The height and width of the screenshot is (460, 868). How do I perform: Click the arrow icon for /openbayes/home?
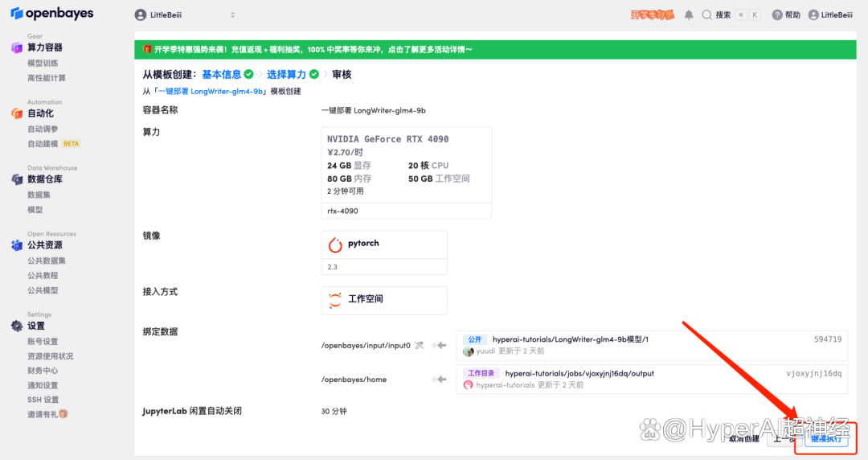tap(439, 379)
